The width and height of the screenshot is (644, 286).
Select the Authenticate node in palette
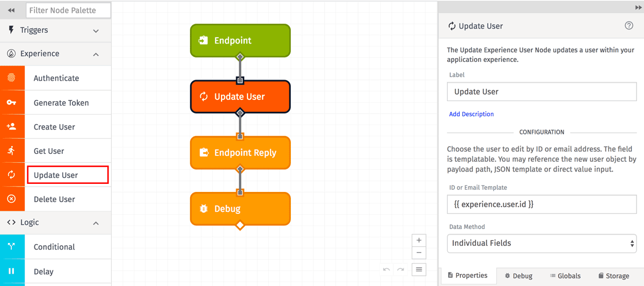click(56, 78)
